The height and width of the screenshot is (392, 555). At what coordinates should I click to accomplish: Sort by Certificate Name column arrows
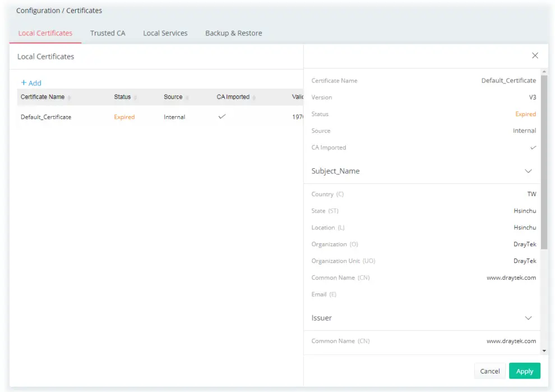tap(69, 98)
